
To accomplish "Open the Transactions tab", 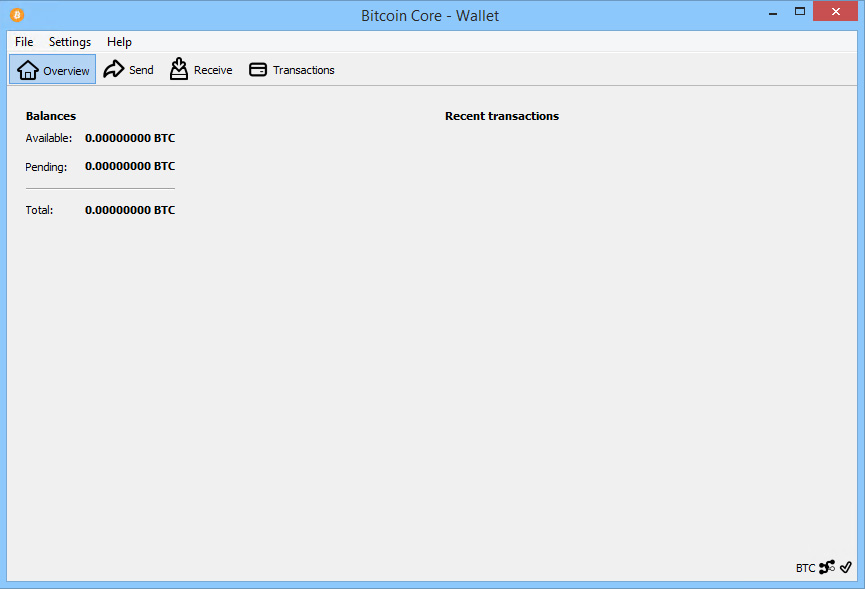I will point(291,69).
